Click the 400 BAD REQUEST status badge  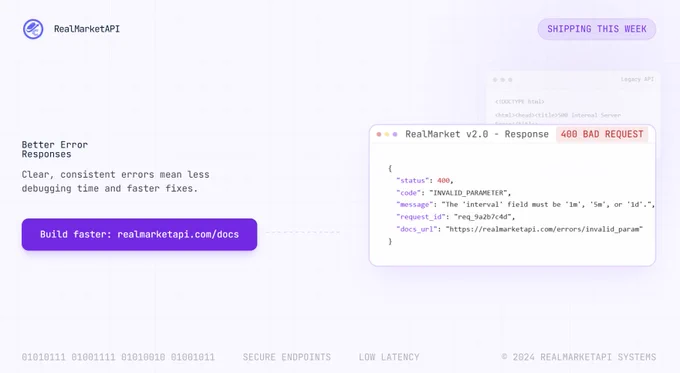pos(602,134)
